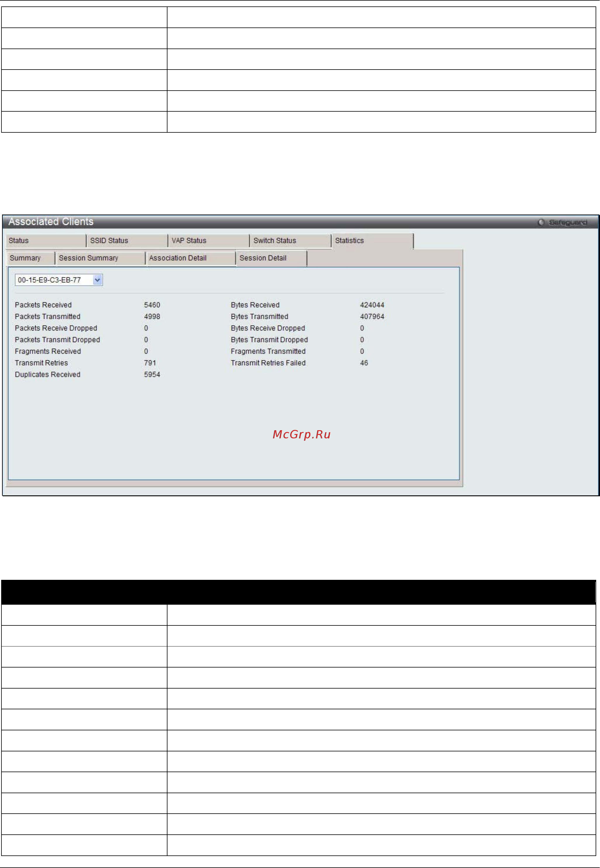This screenshot has width=600, height=868.
Task: Open the Status tab
Action: click(46, 241)
